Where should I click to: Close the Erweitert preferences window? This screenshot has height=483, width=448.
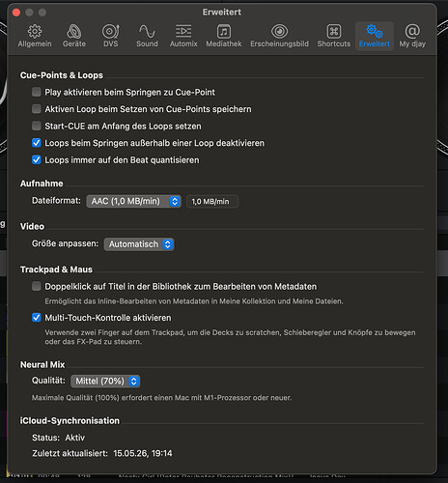coord(16,13)
